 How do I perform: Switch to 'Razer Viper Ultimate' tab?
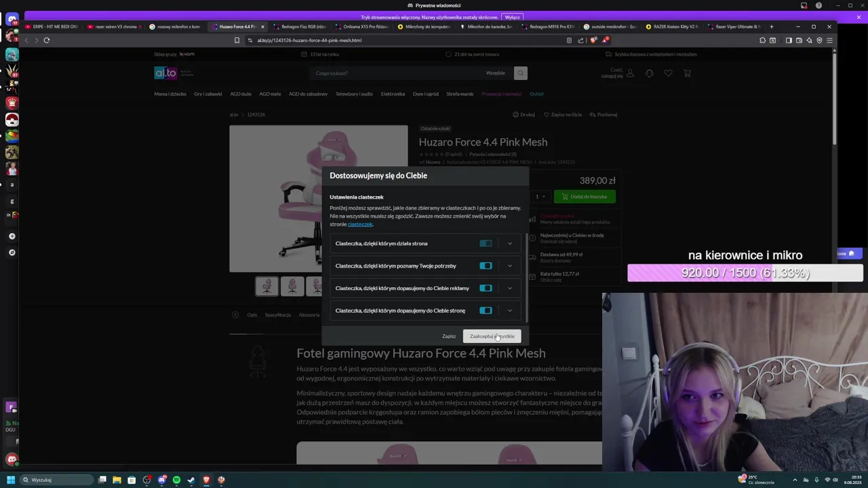click(736, 26)
